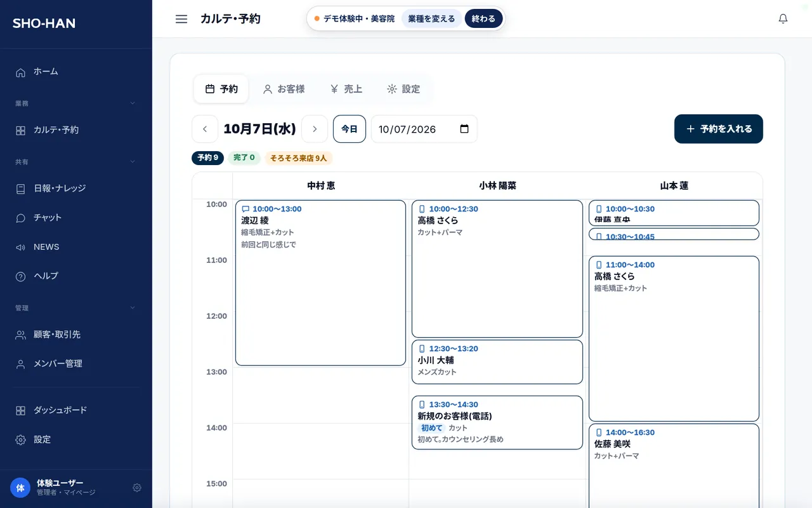Collapse the 管理 sidebar section
Screen dimensions: 812x508
pos(76,307)
